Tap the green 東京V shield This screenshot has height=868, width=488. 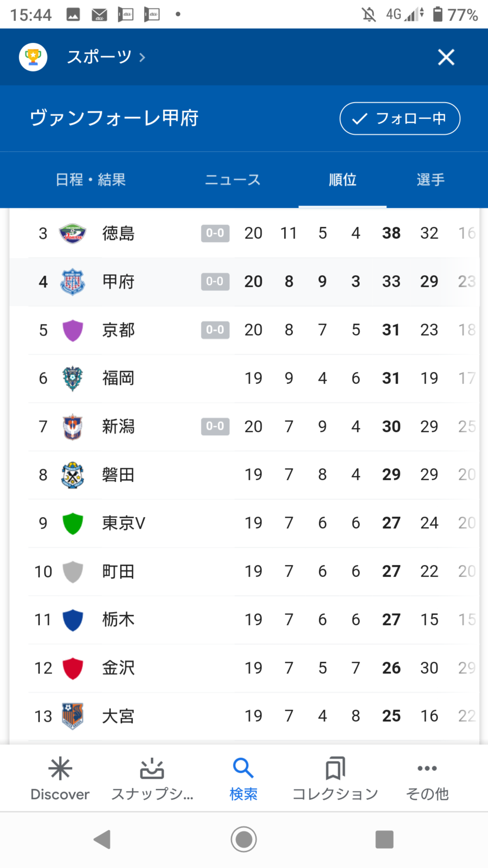[73, 523]
